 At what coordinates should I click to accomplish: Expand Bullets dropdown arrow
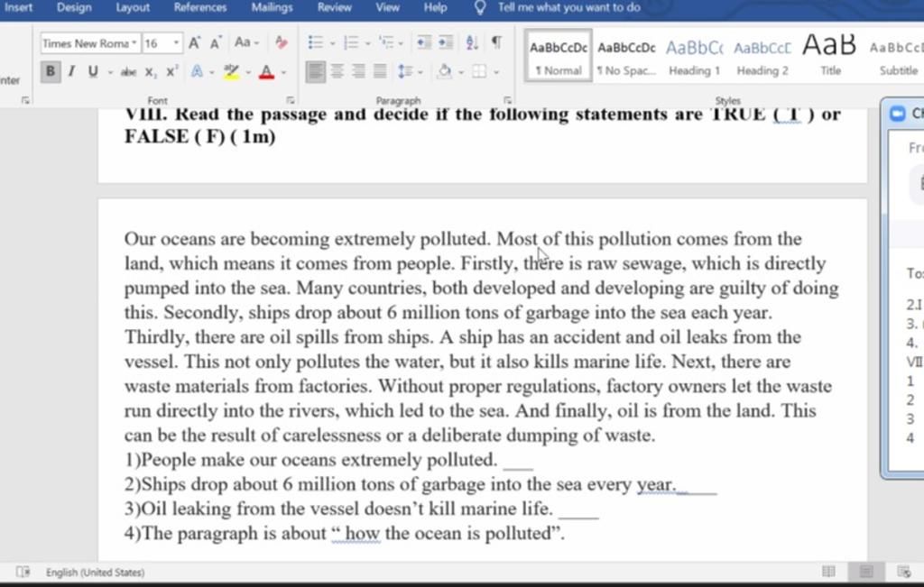332,43
